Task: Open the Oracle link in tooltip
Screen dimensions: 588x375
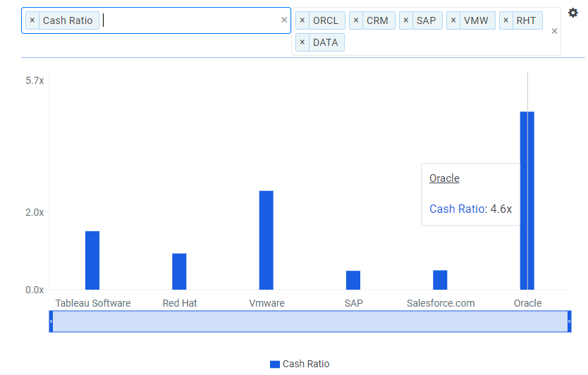Action: [444, 178]
